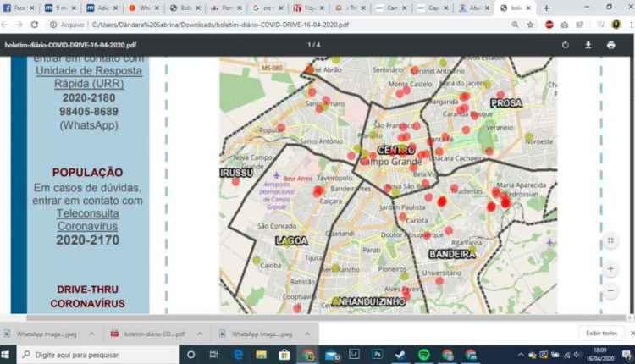Viewport: 635px width, 364px height.
Task: Expand options for first WhatsApp Image download
Action: click(x=91, y=334)
